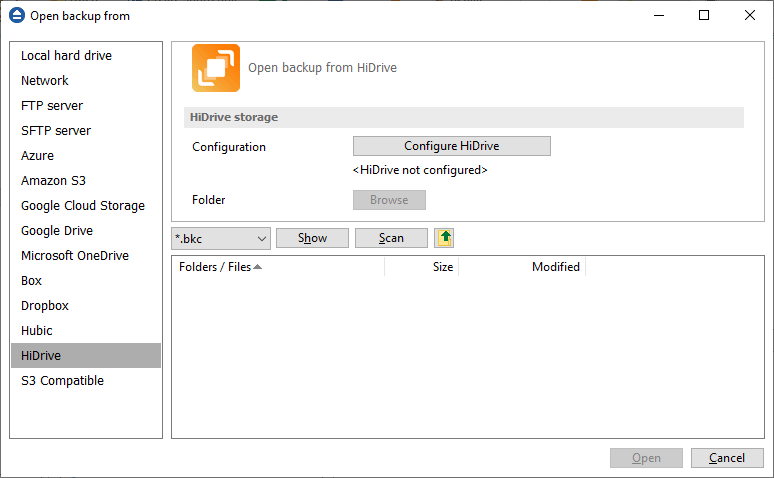Screen dimensions: 774x478
Task: Pick Google Drive source
Action: (86, 231)
